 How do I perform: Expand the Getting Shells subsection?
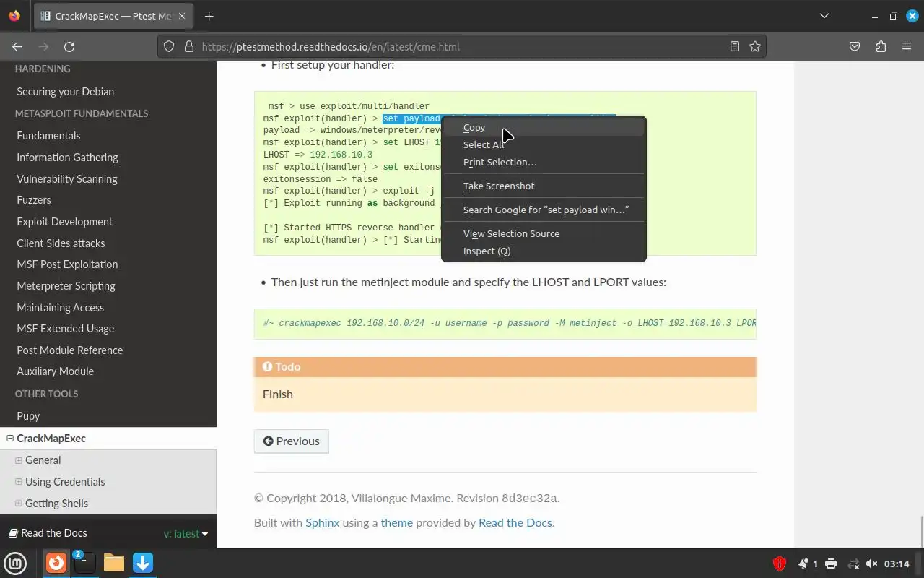(19, 504)
